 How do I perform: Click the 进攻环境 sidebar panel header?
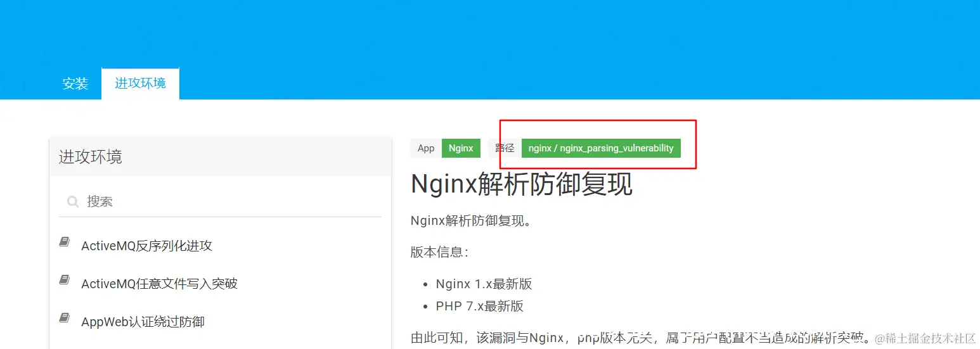[220, 156]
